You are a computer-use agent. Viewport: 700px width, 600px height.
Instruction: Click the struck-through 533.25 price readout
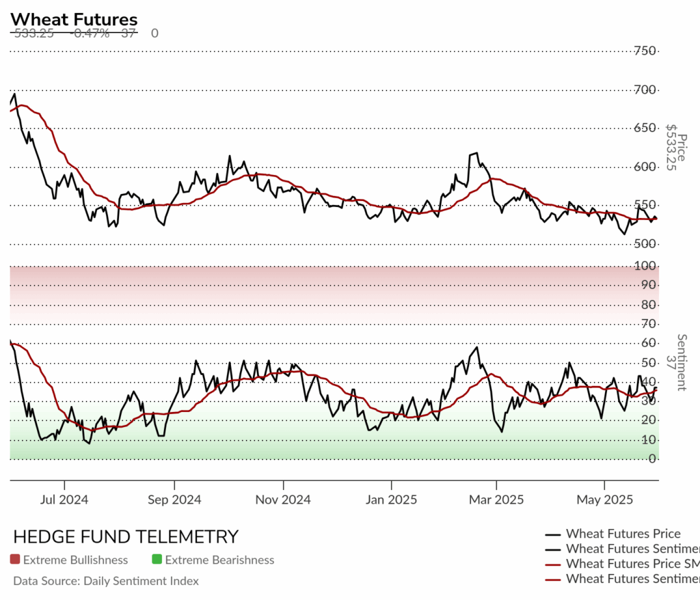tap(34, 33)
